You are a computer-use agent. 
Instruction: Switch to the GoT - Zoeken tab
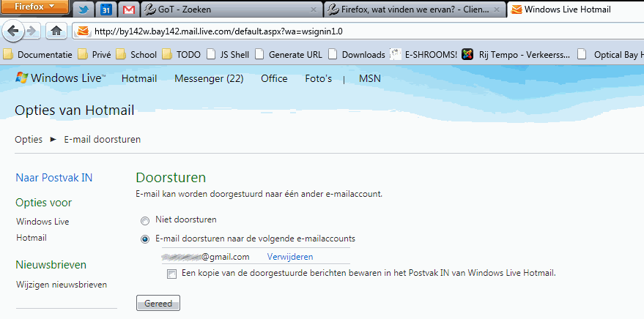point(232,10)
